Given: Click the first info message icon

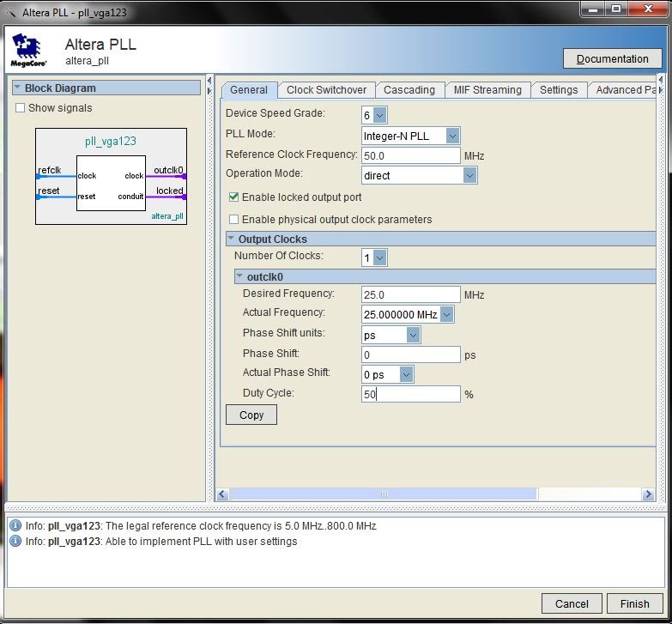Looking at the screenshot, I should pos(15,525).
